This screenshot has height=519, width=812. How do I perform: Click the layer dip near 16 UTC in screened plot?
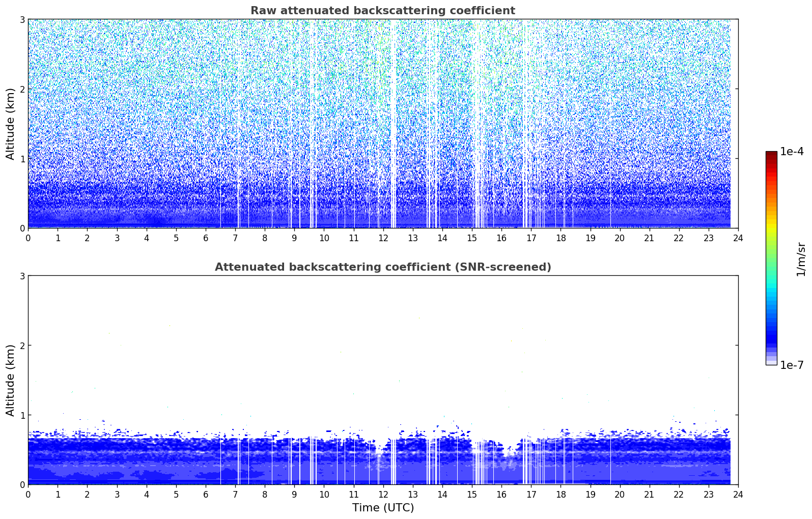point(510,450)
